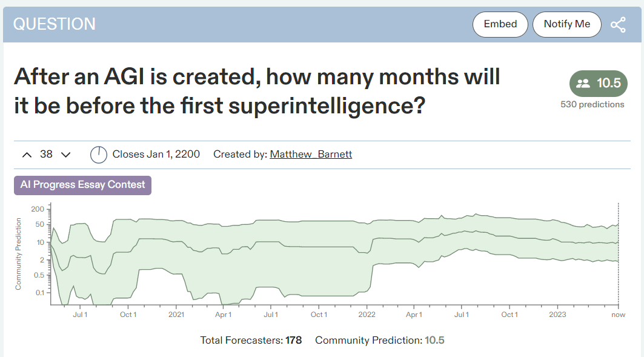Click the question title text

[x=257, y=91]
